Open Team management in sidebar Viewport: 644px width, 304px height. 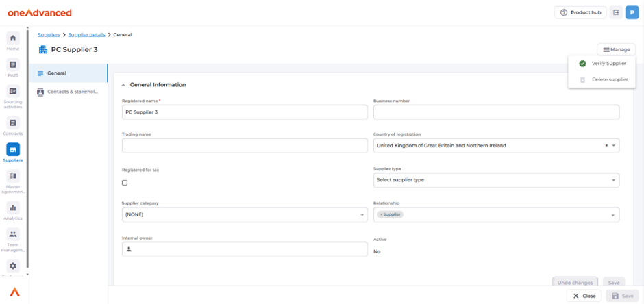pyautogui.click(x=13, y=235)
